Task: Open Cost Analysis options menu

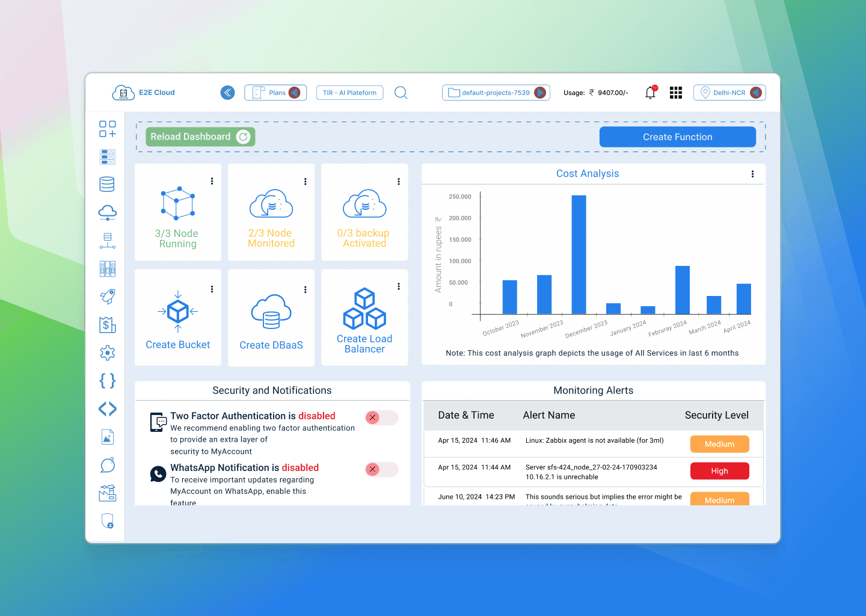Action: (752, 174)
